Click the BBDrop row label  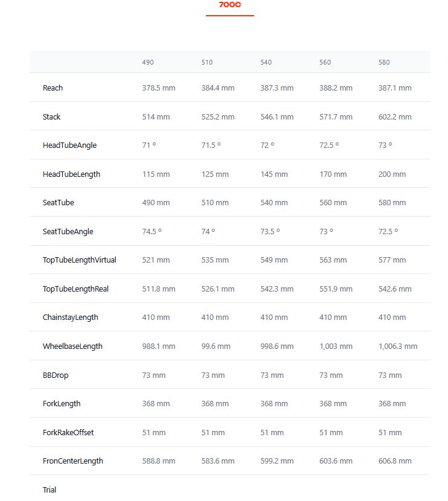tap(56, 375)
